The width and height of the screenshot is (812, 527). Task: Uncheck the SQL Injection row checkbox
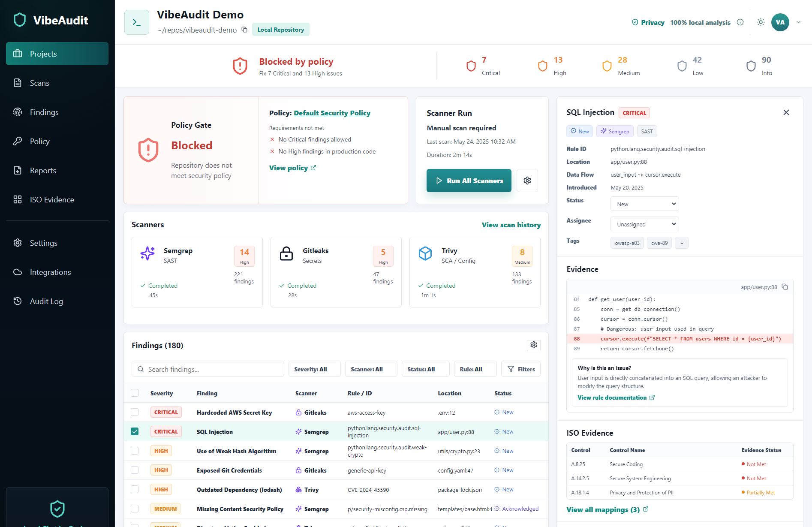coord(135,431)
